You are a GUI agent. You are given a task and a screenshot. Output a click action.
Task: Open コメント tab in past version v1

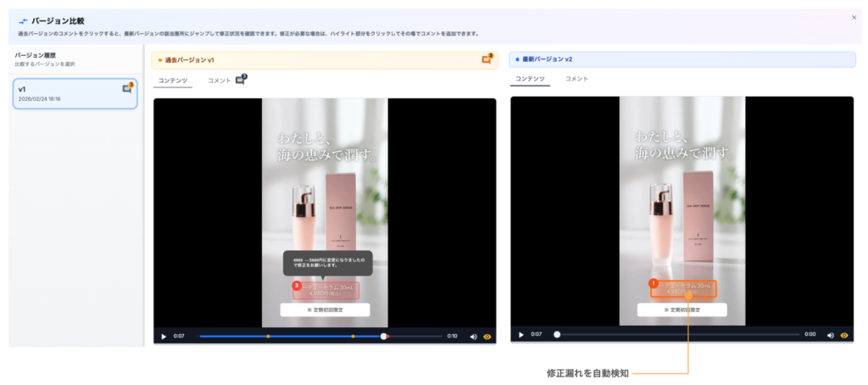click(219, 81)
